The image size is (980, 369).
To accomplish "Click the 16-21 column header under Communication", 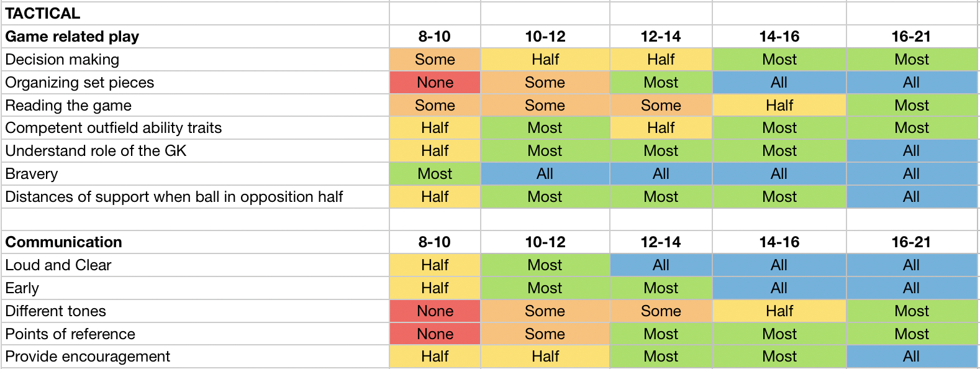I will (x=912, y=242).
